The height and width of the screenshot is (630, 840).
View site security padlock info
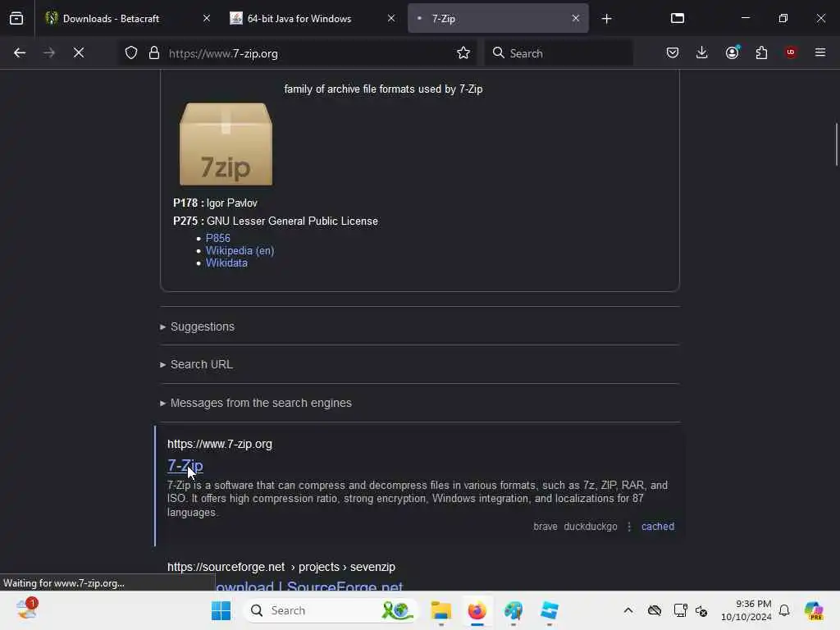click(x=154, y=53)
